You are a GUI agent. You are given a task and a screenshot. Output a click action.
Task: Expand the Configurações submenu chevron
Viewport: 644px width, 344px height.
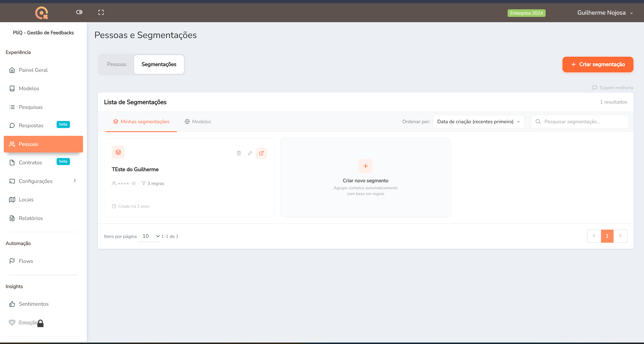[75, 181]
